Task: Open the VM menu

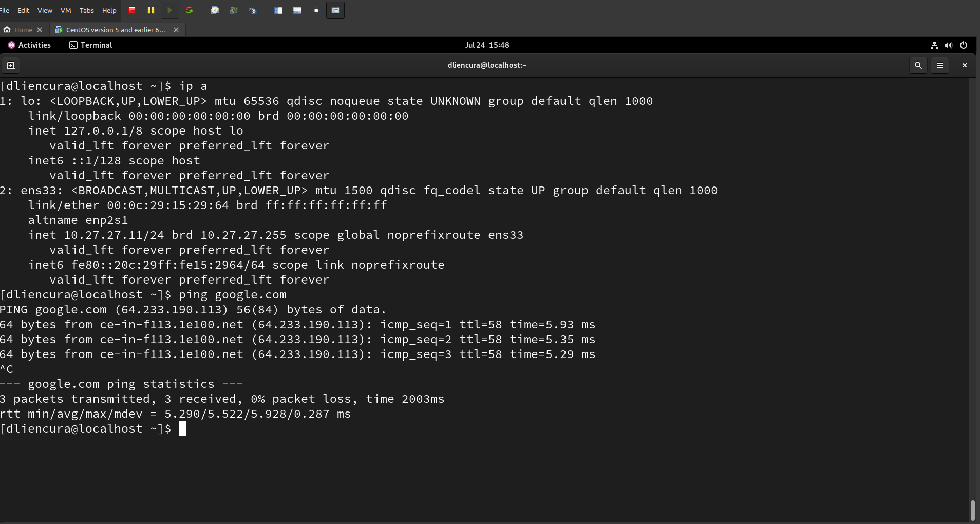Action: pyautogui.click(x=66, y=10)
